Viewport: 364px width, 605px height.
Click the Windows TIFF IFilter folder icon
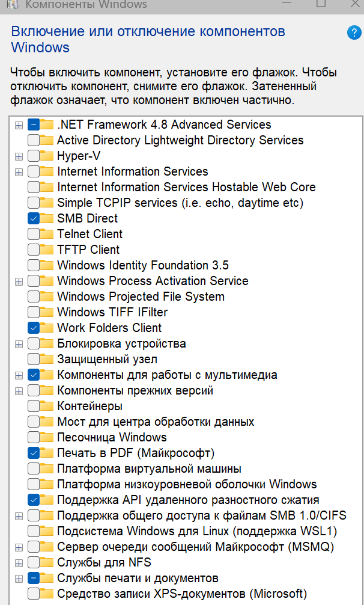[47, 312]
